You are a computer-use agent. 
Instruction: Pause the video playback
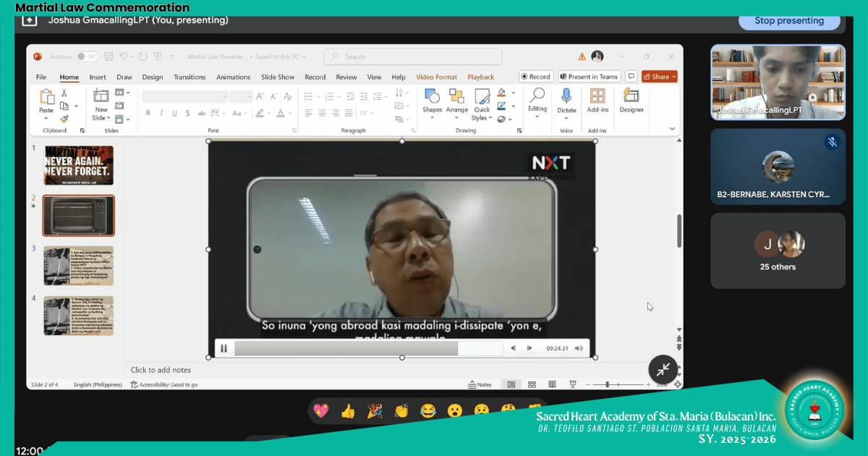[224, 348]
